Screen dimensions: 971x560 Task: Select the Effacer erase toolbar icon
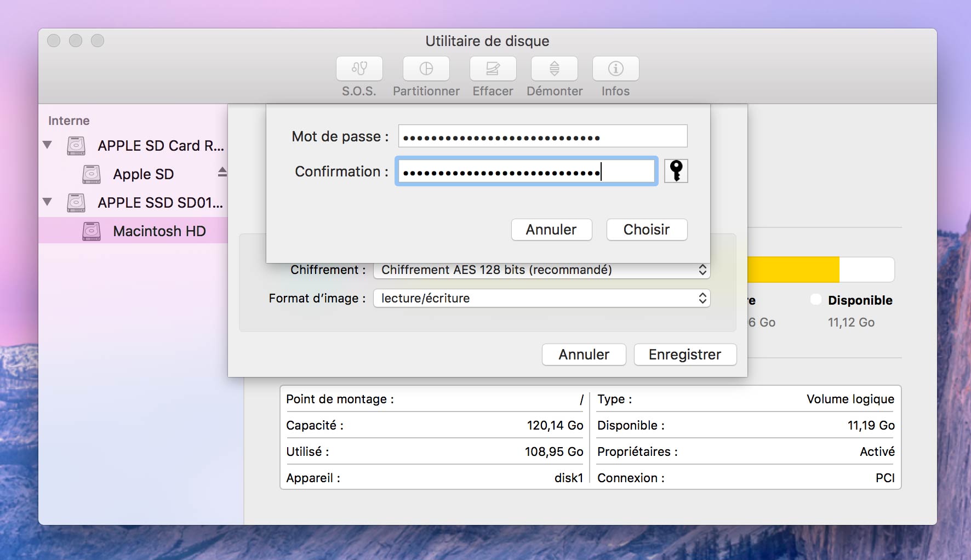pos(493,68)
